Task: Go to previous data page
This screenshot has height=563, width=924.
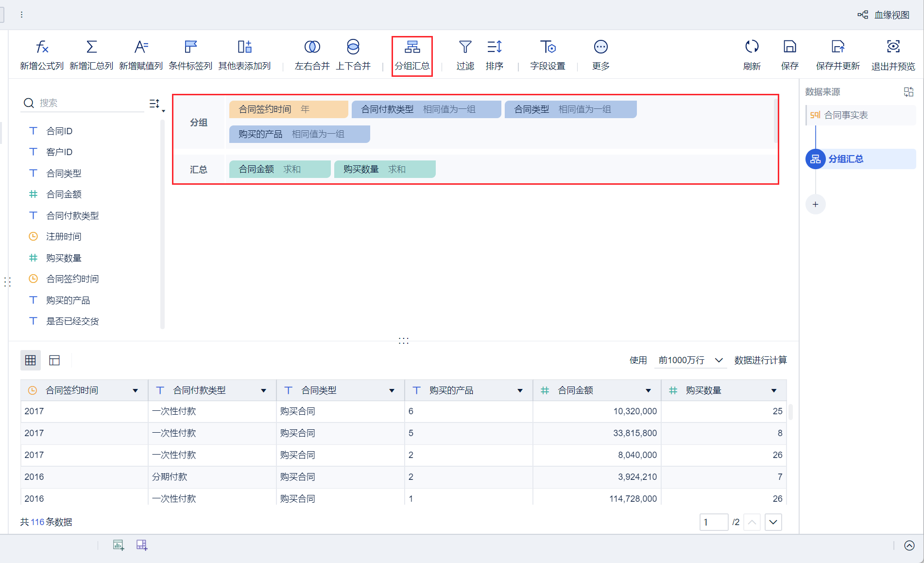Action: pyautogui.click(x=752, y=522)
